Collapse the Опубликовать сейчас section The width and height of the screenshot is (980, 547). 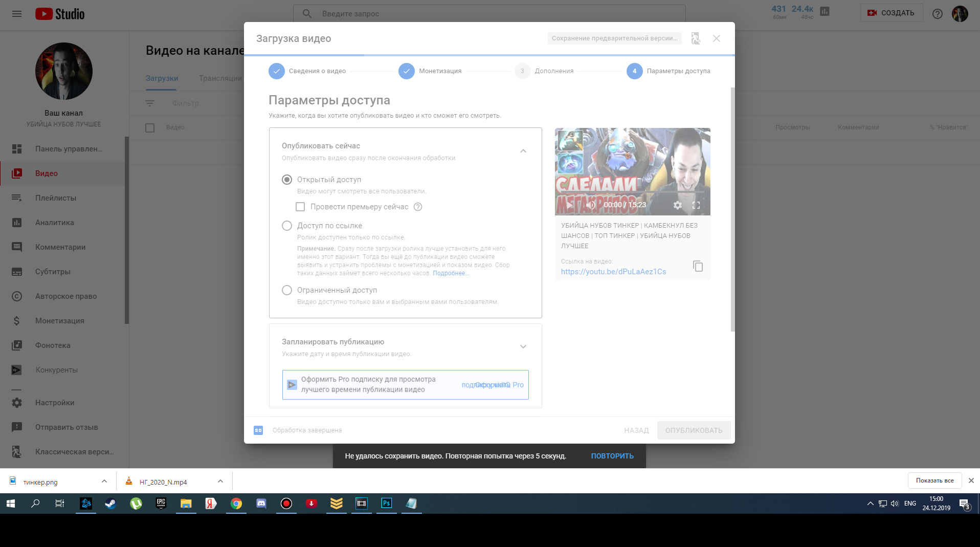523,151
